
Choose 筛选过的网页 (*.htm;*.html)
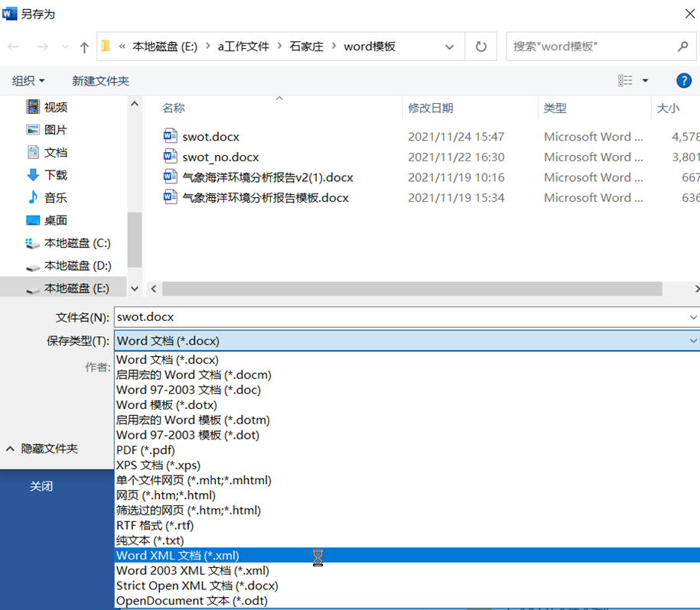pos(407,510)
